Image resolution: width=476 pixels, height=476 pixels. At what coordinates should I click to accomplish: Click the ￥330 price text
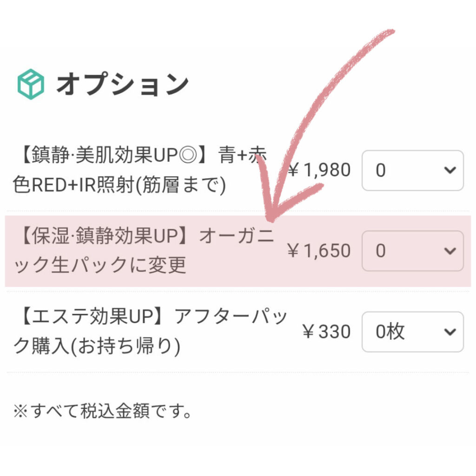pyautogui.click(x=326, y=332)
